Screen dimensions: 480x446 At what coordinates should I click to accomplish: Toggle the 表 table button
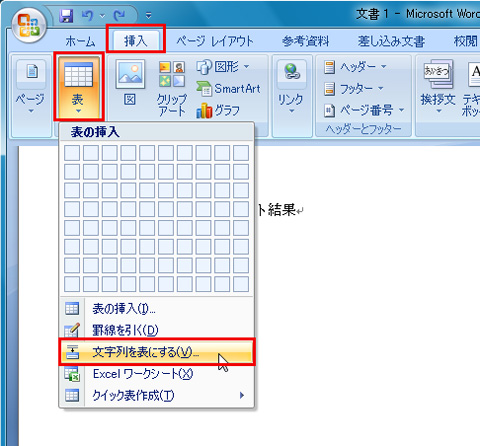click(79, 87)
